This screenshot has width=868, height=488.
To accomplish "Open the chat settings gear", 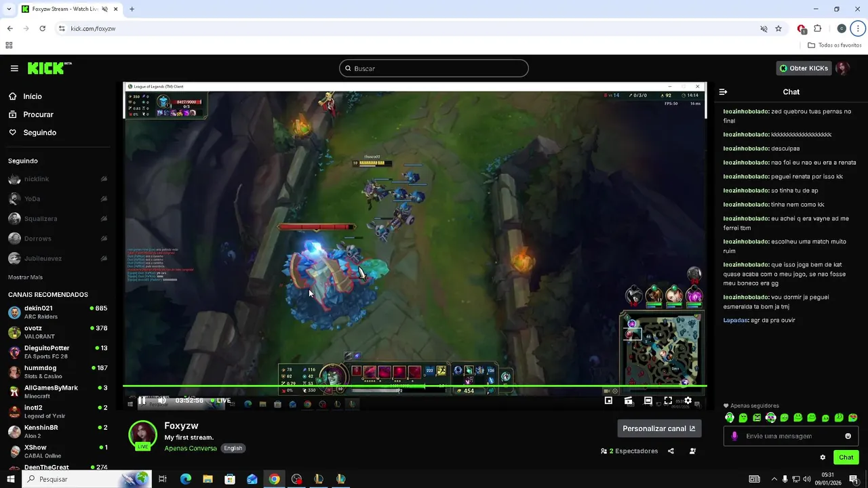I will 823,457.
